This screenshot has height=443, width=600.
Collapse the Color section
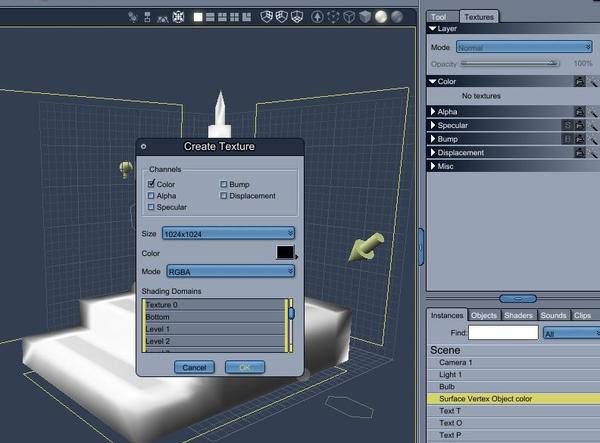click(433, 81)
